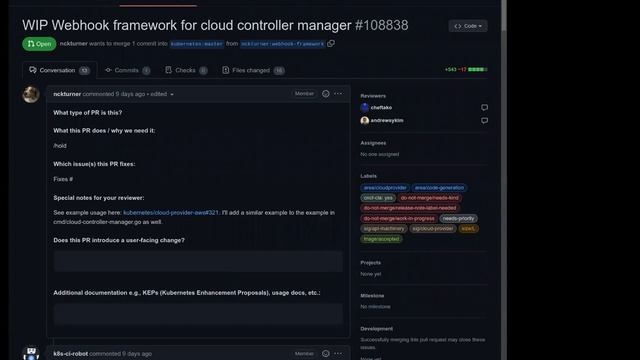View cheftako's review comment icon
Screen dimensions: 640x360
click(484, 107)
